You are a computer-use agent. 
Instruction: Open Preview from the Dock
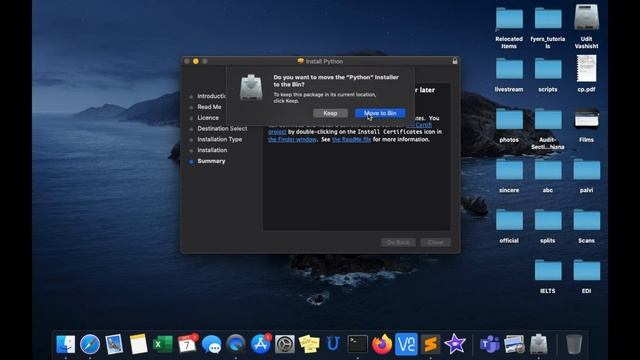114,344
